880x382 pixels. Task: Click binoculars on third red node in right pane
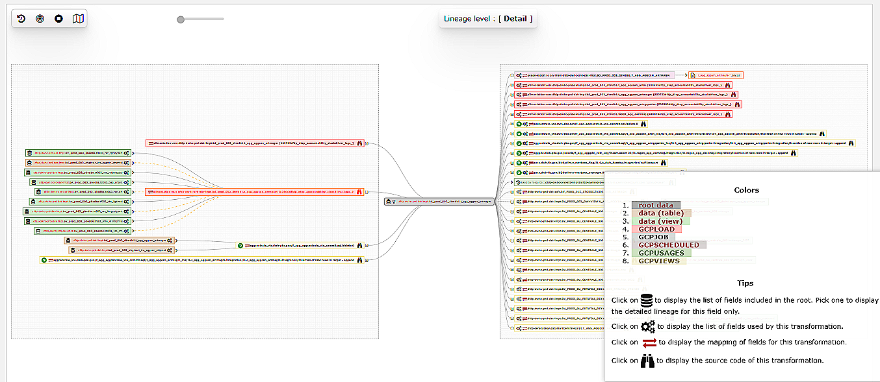point(736,104)
